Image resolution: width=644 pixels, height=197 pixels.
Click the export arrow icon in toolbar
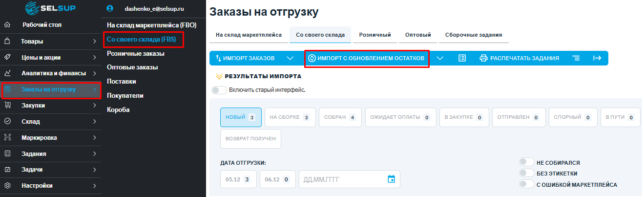pos(597,58)
